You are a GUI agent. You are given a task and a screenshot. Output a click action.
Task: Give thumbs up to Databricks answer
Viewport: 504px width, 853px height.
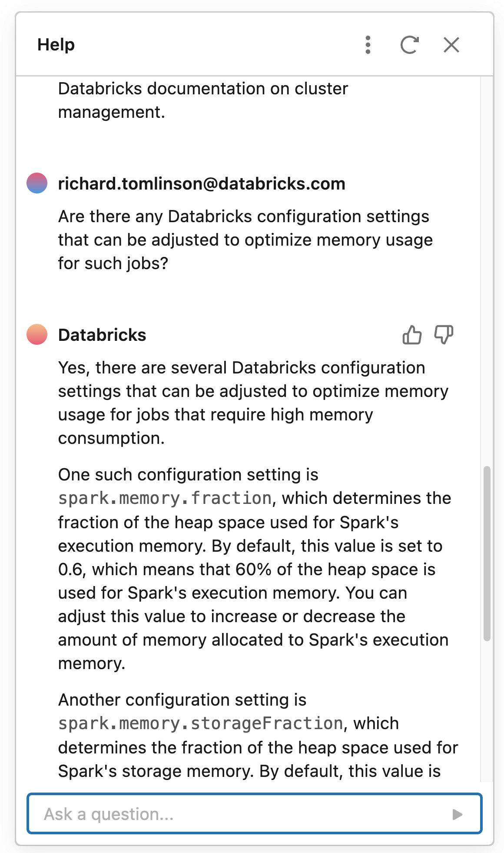[411, 335]
